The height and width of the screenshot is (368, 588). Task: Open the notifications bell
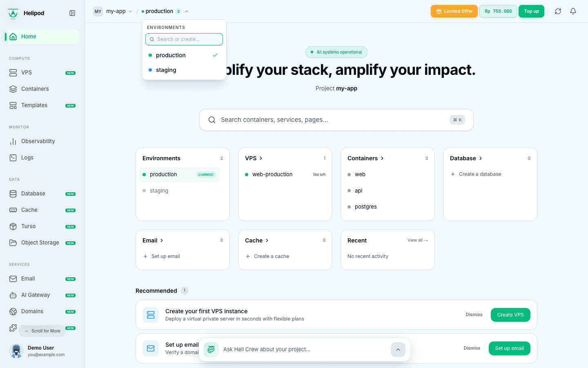click(573, 11)
